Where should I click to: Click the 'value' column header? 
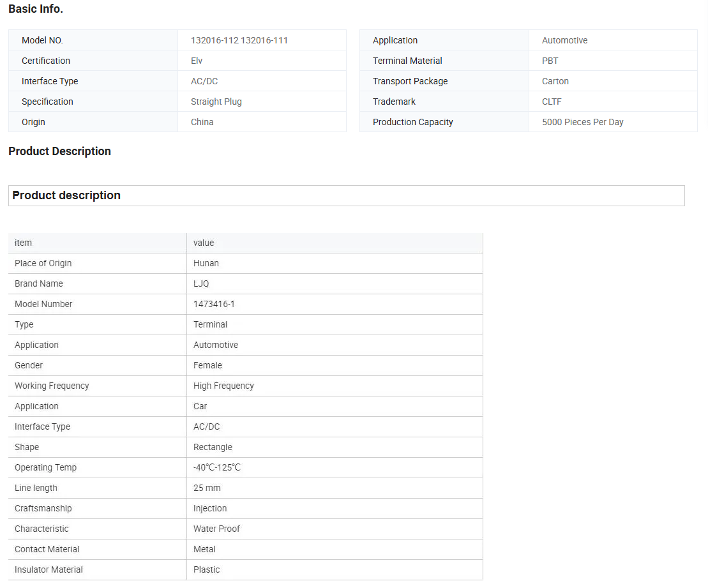tap(204, 243)
